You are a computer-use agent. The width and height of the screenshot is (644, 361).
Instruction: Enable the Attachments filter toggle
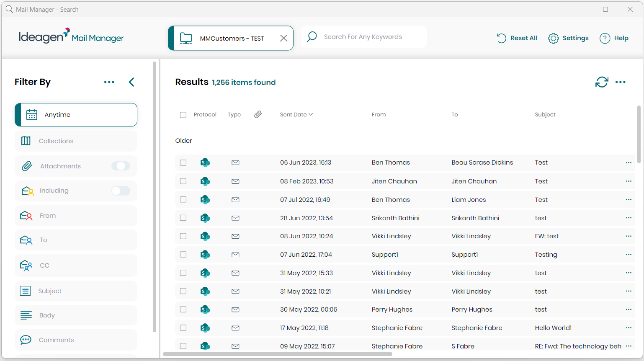[x=121, y=166]
